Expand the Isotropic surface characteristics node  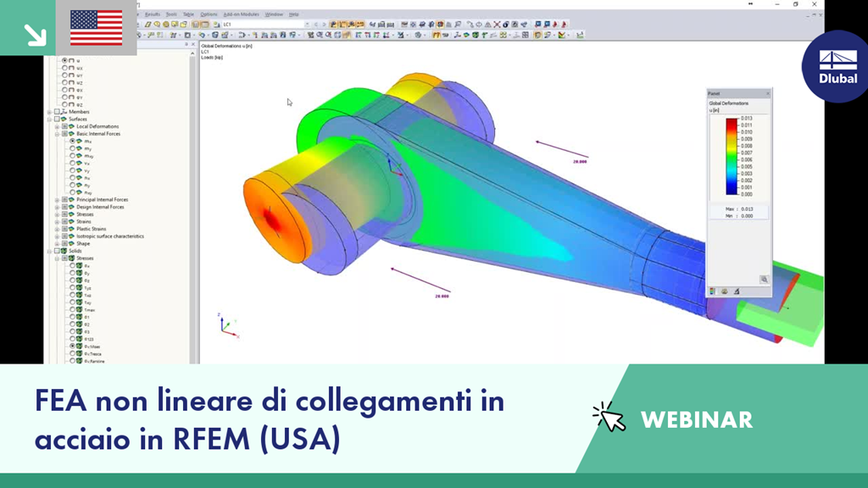(57, 236)
